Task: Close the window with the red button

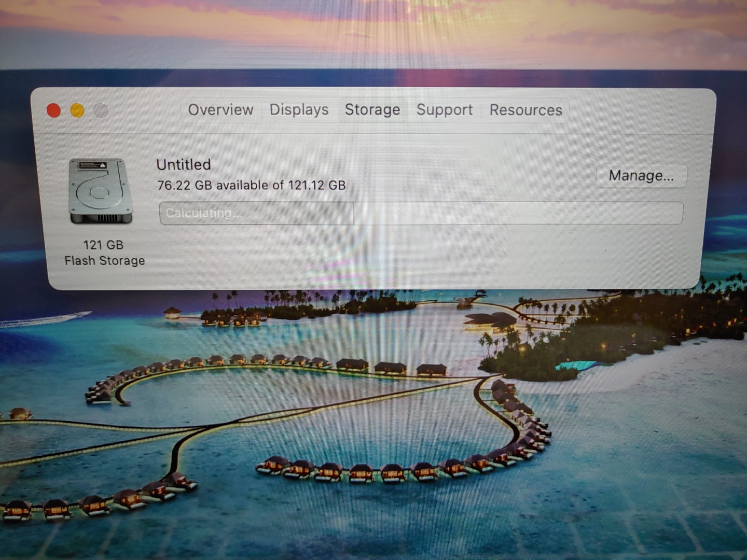Action: click(53, 110)
